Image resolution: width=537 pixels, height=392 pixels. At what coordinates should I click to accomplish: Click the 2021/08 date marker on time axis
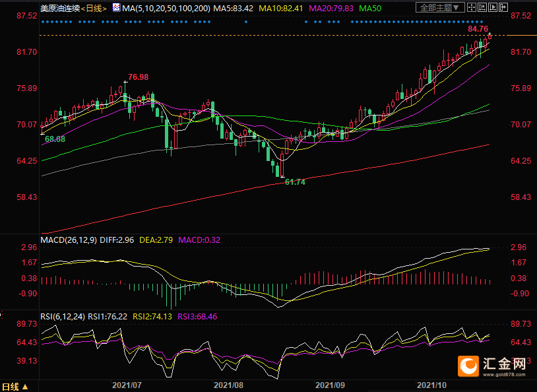pos(229,384)
